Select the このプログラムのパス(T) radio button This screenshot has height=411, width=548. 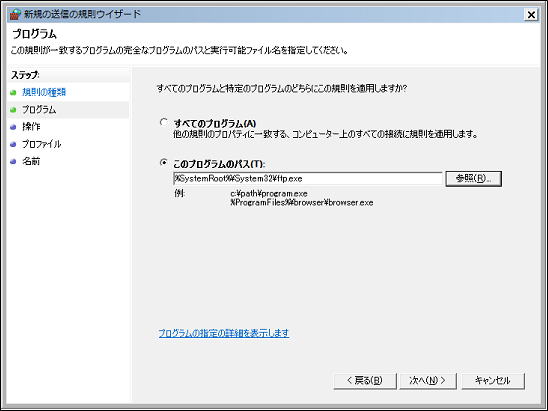(163, 163)
